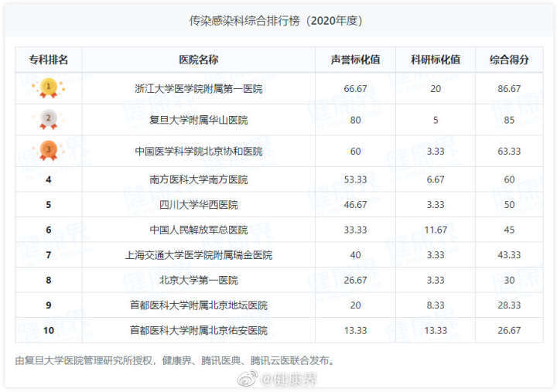Select hospital 南方医科大学南方医院
The image size is (557, 392).
[x=199, y=179]
